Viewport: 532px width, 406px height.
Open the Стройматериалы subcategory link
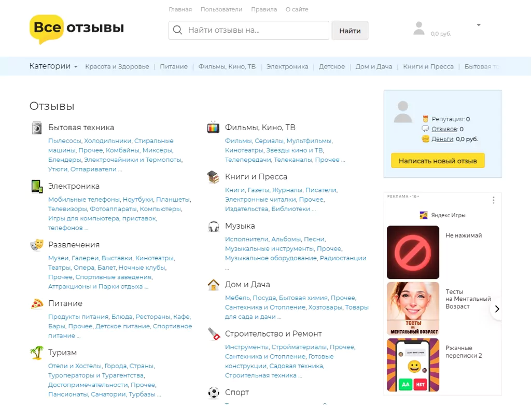299,347
